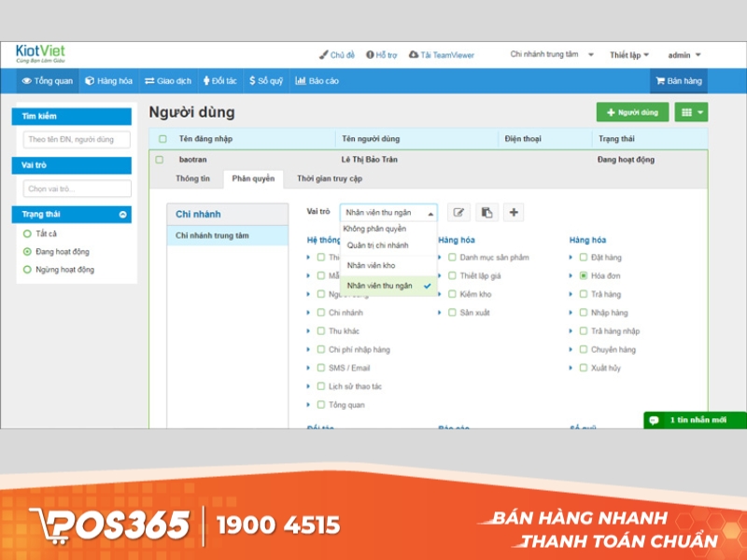Select the pencil edit icon beside role dropdown
Viewport: 747px width, 560px height.
tap(458, 212)
